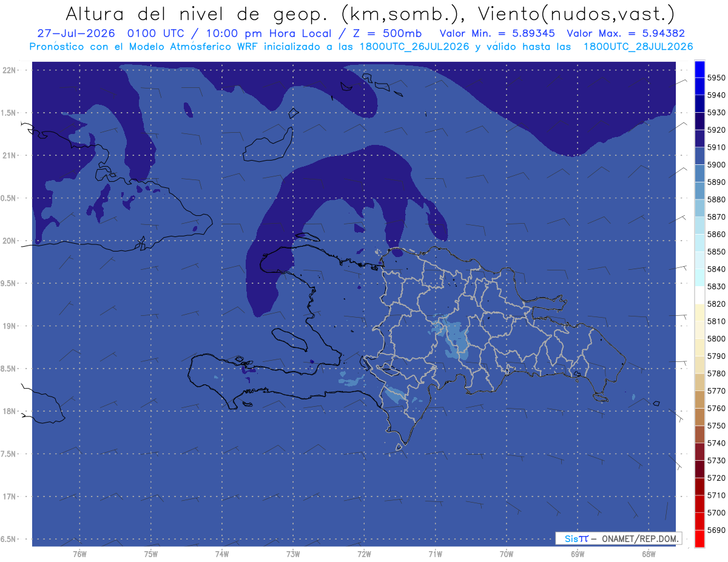Viewport: 728px width, 562px height.
Task: Click the 21N latitude label
Action: (x=10, y=155)
